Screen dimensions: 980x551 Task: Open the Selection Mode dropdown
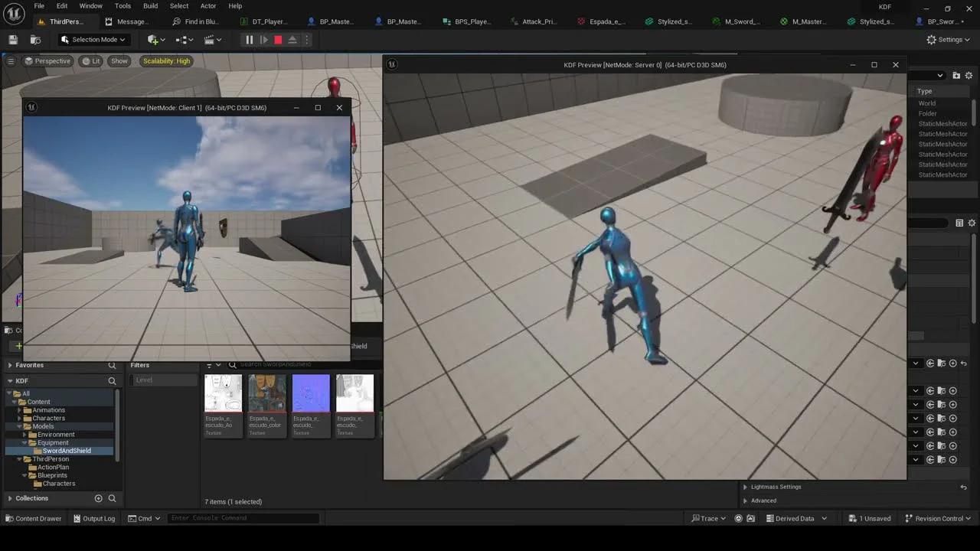click(92, 39)
